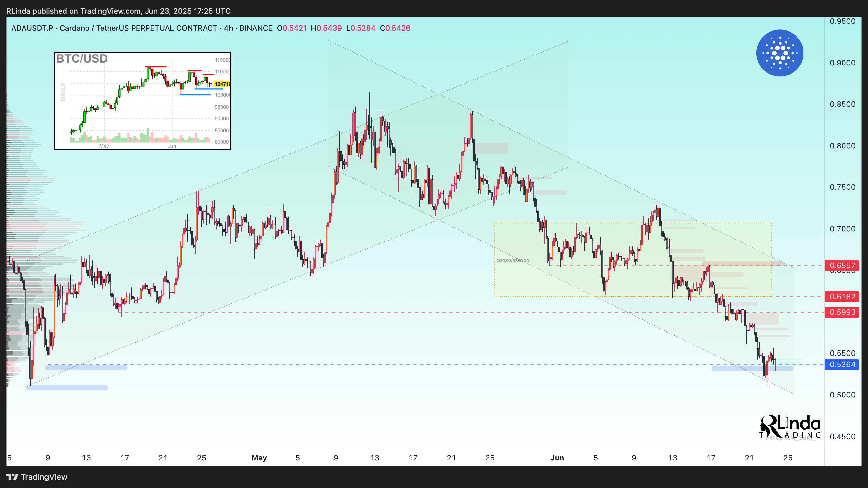Click the ADAUSDT.P symbol title
Viewport: 868px width, 488px height.
pyautogui.click(x=32, y=28)
